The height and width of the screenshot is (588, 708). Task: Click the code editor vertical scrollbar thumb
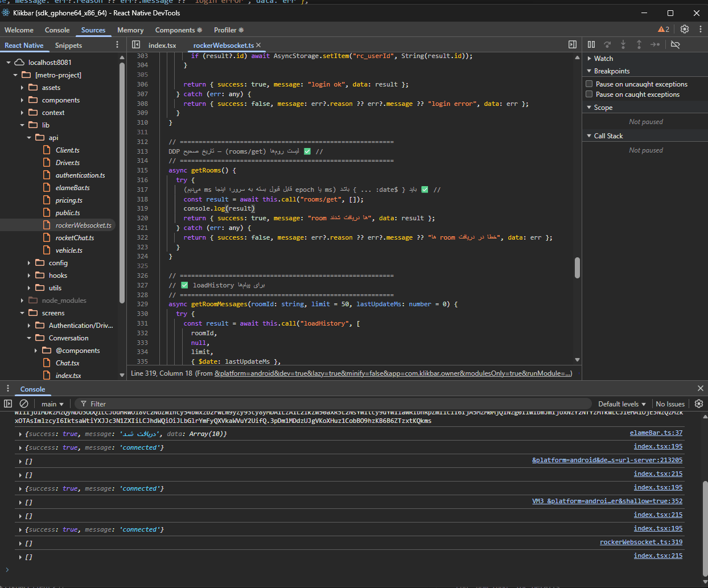[577, 268]
